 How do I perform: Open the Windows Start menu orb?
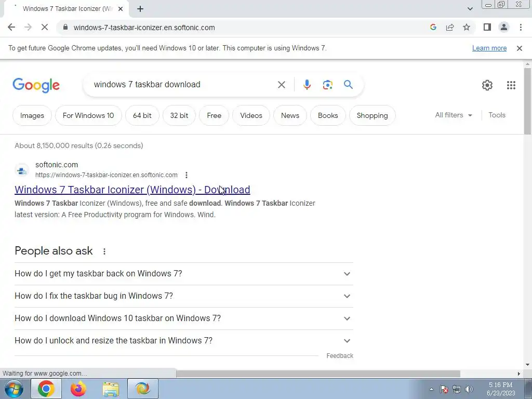(x=14, y=389)
